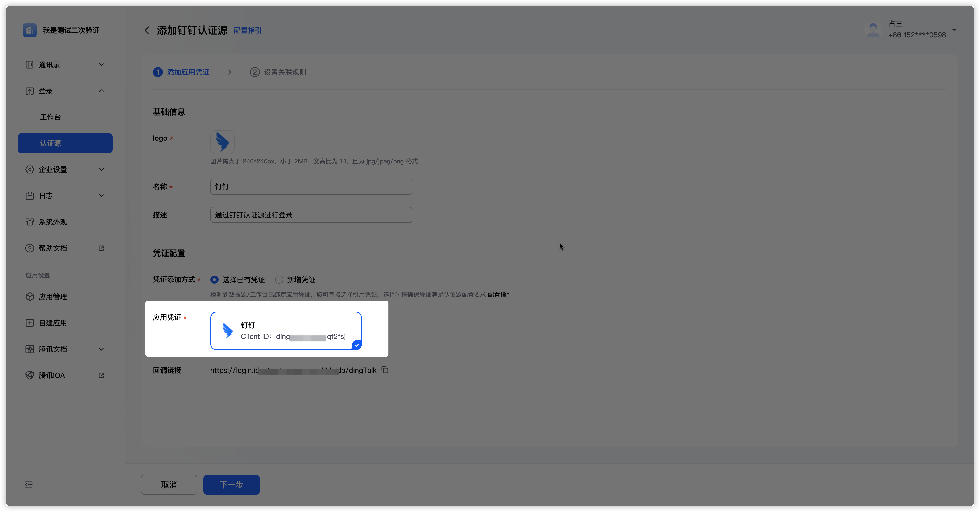
Task: Click the 下一步 button
Action: [x=231, y=485]
